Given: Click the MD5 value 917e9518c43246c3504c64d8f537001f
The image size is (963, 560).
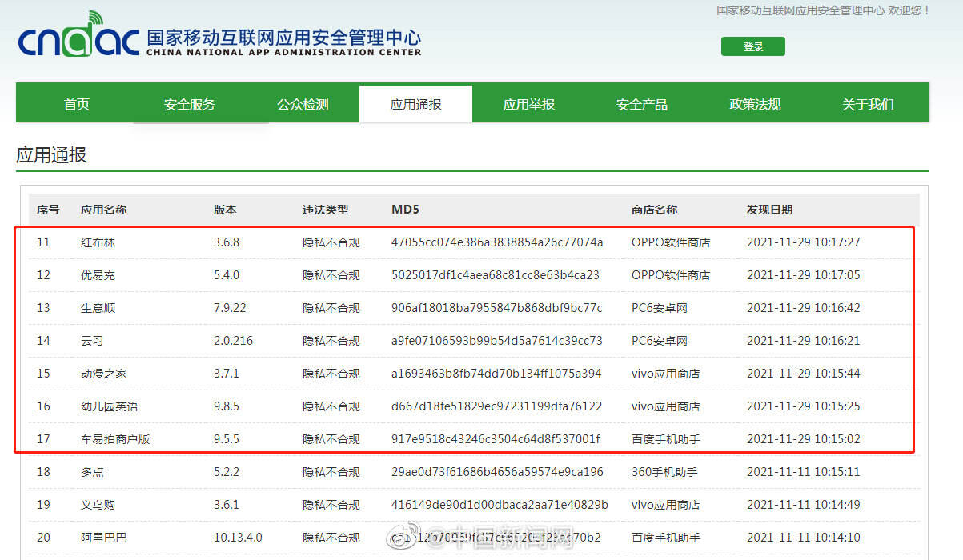Looking at the screenshot, I should click(x=496, y=439).
